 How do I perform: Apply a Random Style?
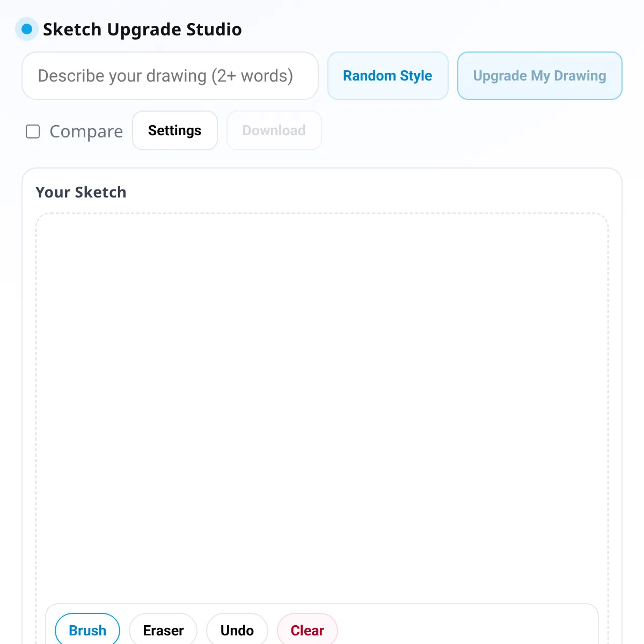[388, 76]
